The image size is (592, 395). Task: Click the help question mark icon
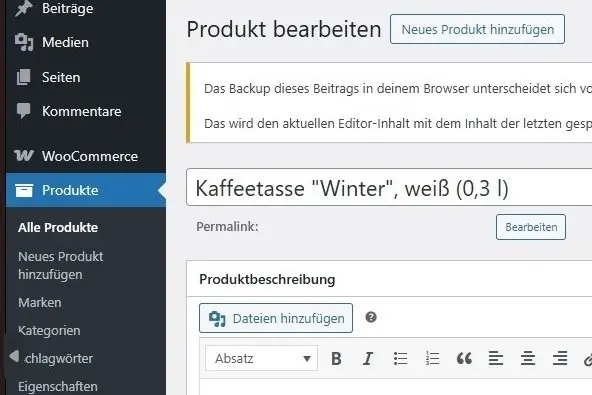click(371, 317)
